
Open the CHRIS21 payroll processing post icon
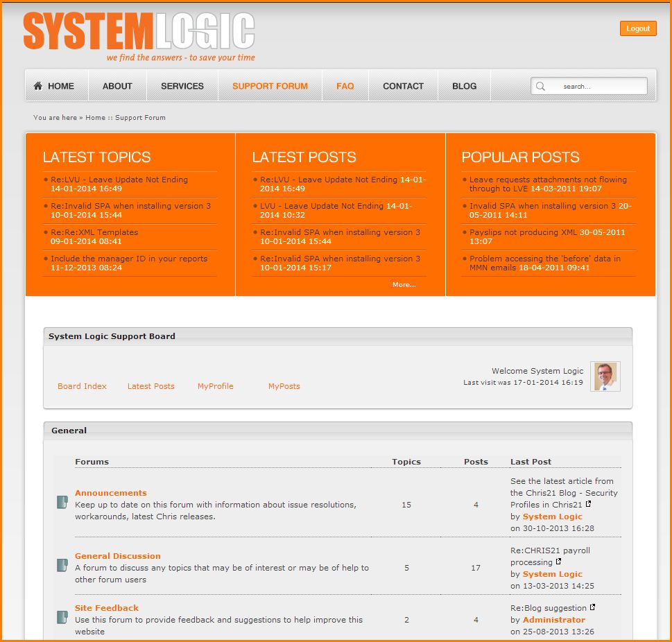558,562
